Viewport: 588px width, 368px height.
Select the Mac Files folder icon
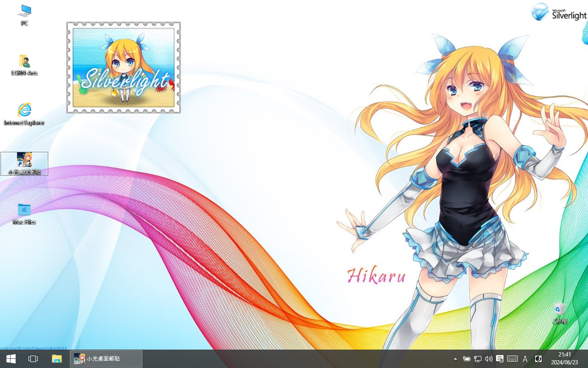(x=24, y=213)
